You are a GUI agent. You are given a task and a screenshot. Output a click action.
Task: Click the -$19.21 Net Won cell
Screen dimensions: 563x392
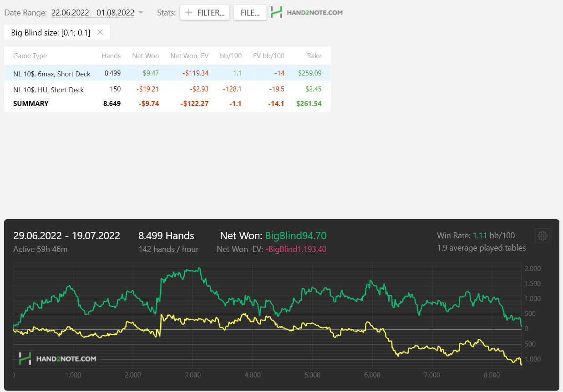click(x=148, y=89)
